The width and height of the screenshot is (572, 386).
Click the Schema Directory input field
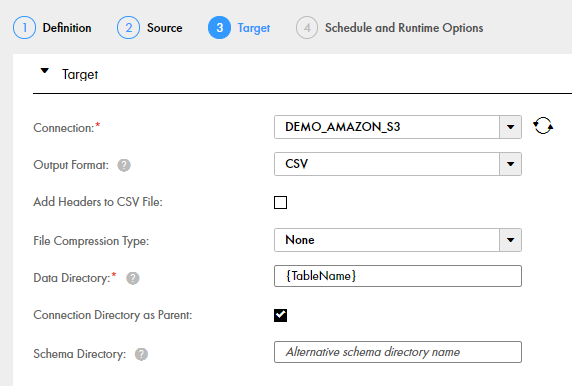398,352
